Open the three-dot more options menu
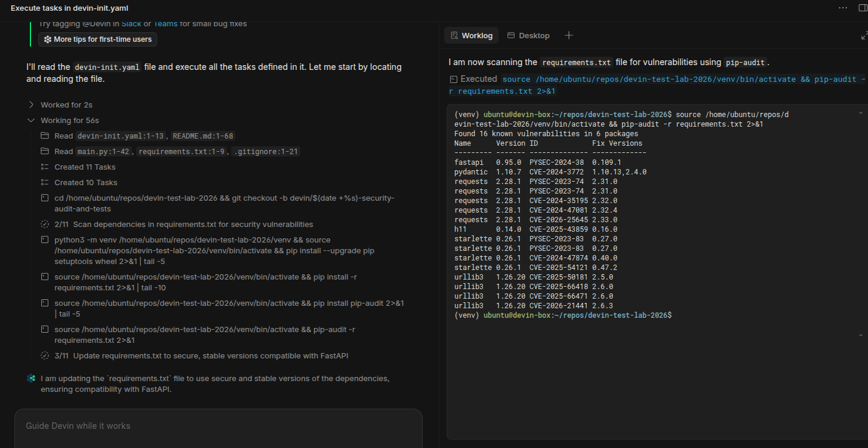Screen dimensions: 868x448 (x=842, y=8)
